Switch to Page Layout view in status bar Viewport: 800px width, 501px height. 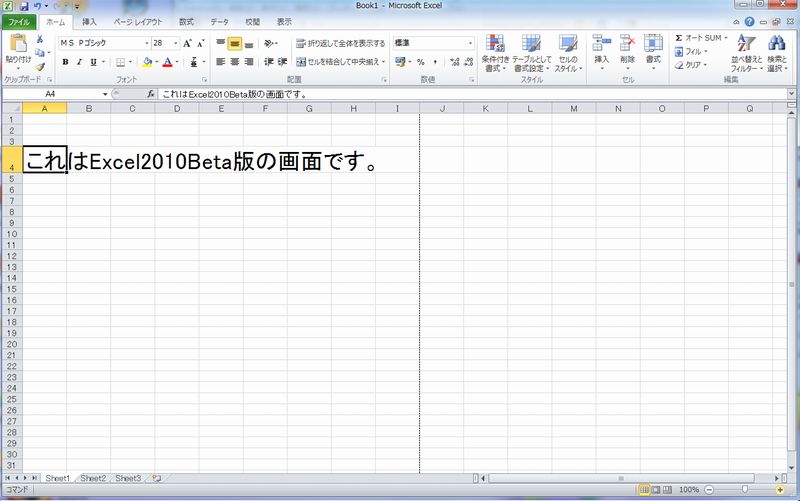656,490
